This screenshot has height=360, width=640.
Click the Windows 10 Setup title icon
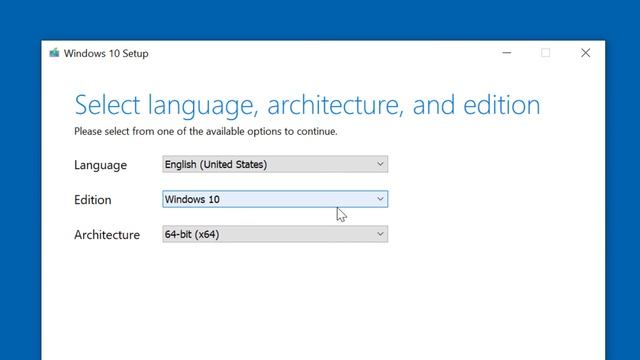point(54,53)
